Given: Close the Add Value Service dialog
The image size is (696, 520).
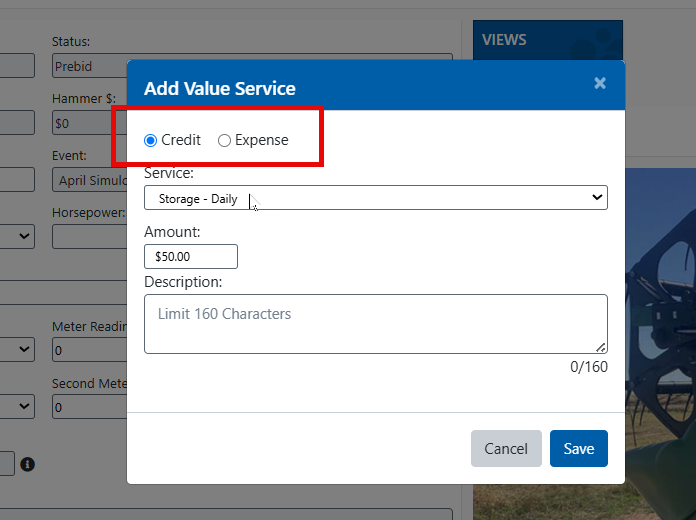Looking at the screenshot, I should point(600,83).
